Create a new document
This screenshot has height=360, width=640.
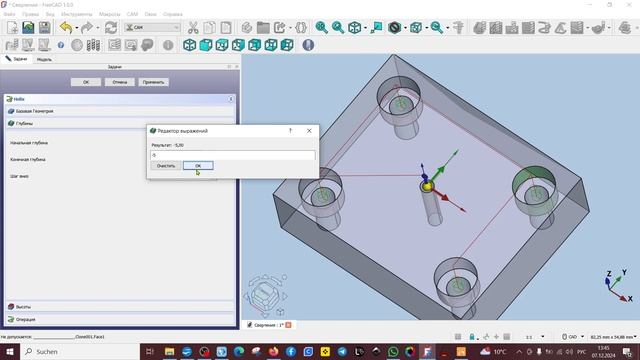12,27
